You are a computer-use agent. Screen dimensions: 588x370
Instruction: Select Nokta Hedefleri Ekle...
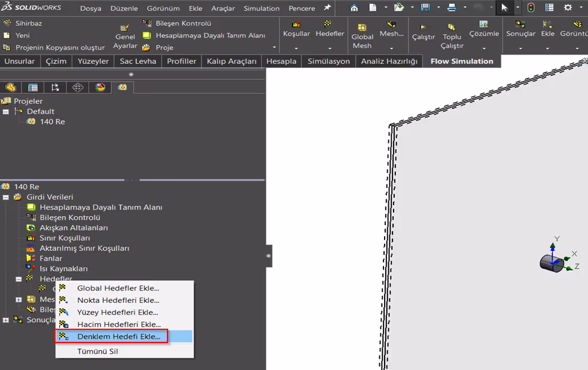point(124,300)
